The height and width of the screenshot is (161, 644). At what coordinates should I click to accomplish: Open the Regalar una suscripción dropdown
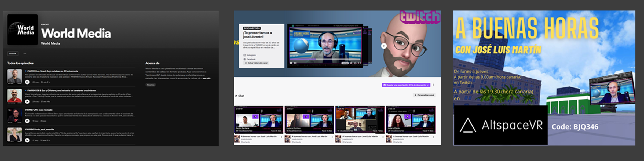pyautogui.click(x=406, y=85)
